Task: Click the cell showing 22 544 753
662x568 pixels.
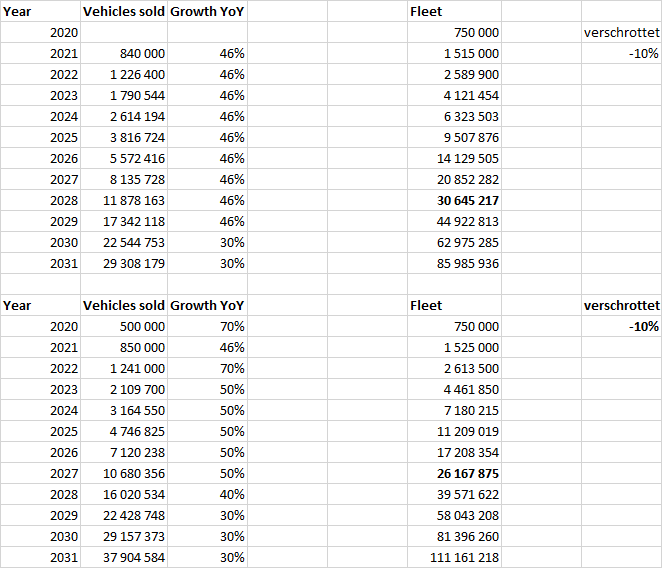Action: 126,243
